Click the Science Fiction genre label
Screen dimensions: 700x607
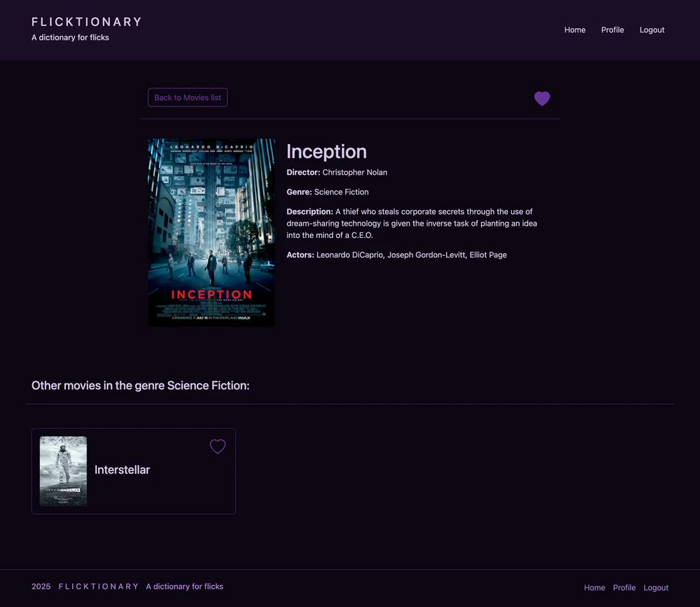click(341, 191)
